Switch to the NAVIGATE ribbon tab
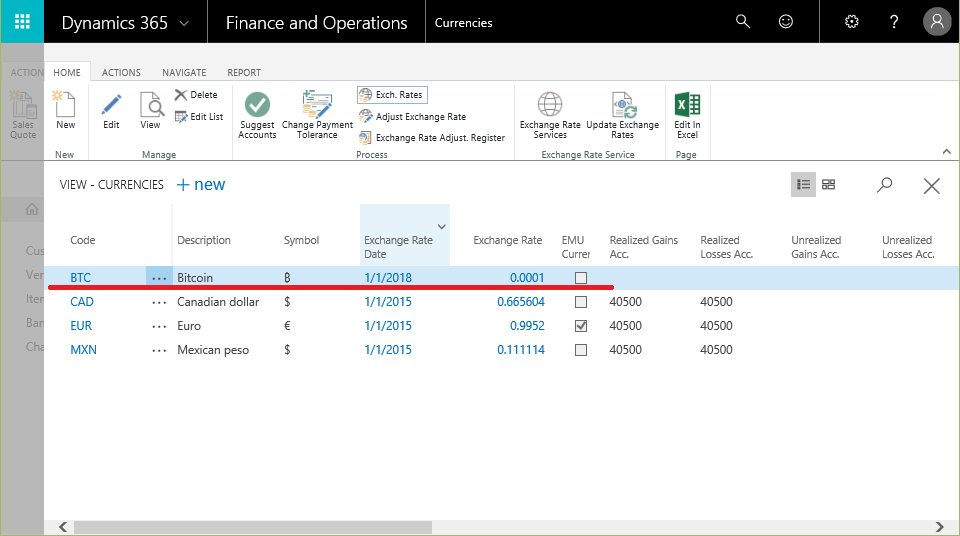The height and width of the screenshot is (536, 960). [x=184, y=72]
